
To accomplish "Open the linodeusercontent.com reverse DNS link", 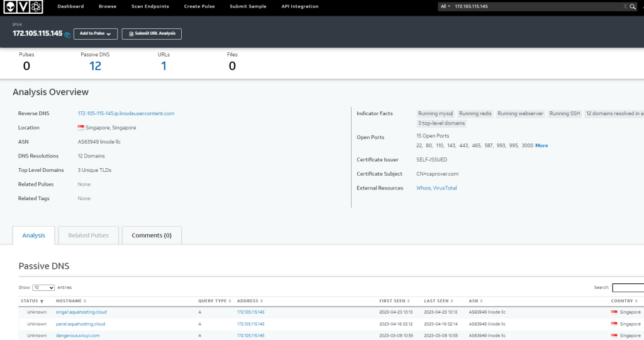I will pyautogui.click(x=126, y=113).
